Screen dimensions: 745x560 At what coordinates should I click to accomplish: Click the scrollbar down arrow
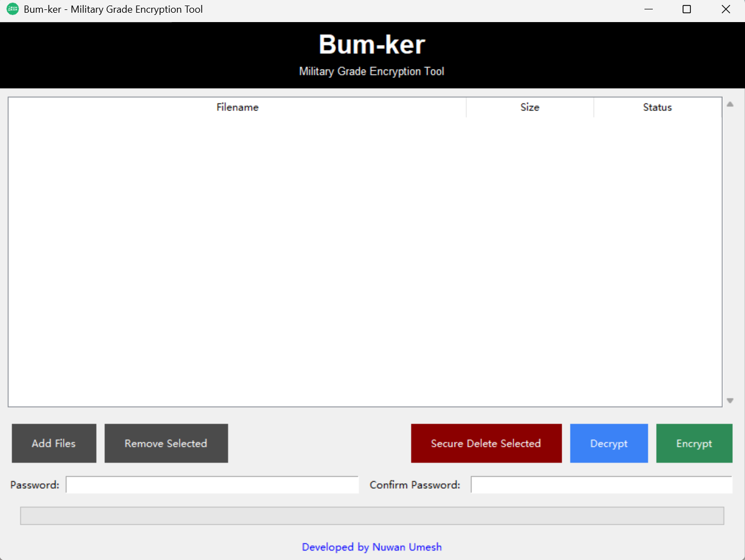click(730, 400)
